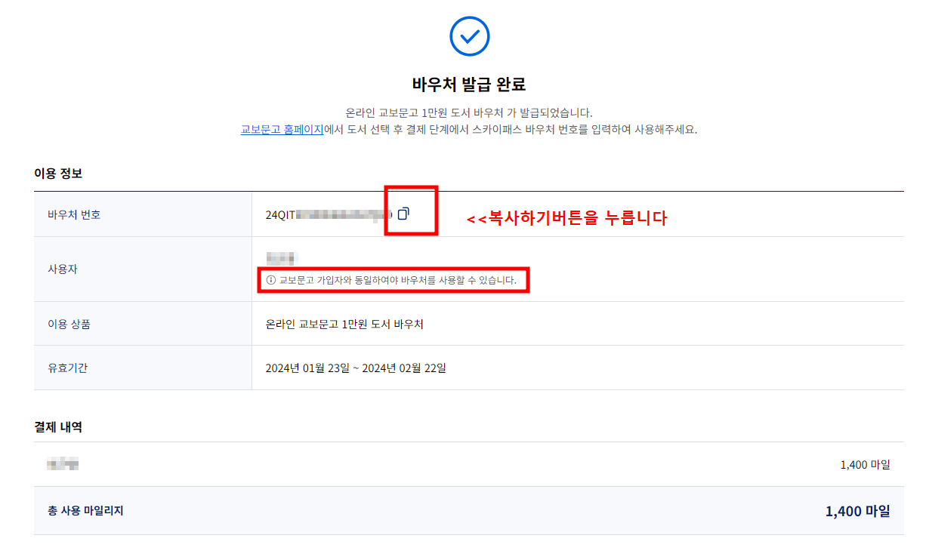Click the 1,400 마일 total amount

coord(860,510)
